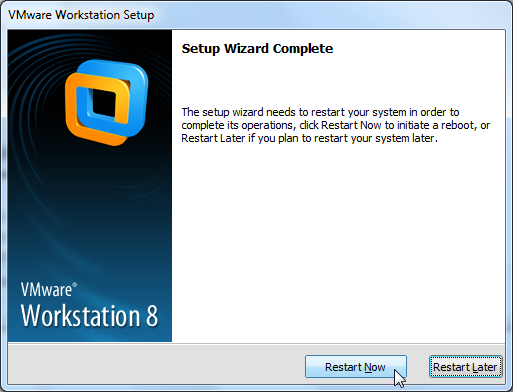Viewport: 513px width, 392px height.
Task: Click the VMware Workstation Setup title bar
Action: [x=256, y=15]
